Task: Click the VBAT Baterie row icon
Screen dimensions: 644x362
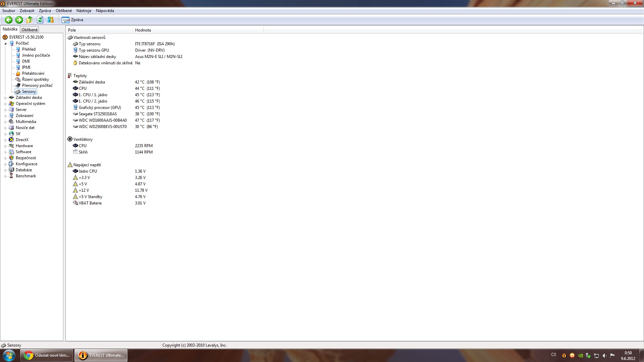Action: pyautogui.click(x=75, y=203)
